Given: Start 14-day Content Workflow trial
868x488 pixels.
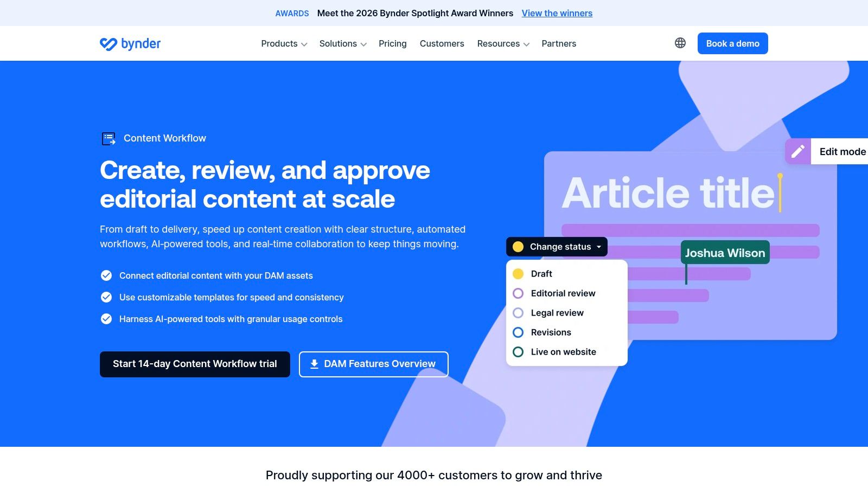Looking at the screenshot, I should coord(195,364).
